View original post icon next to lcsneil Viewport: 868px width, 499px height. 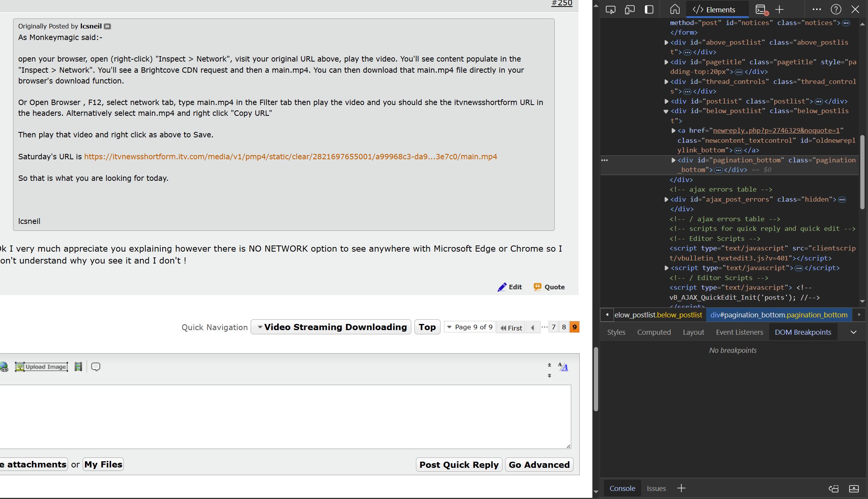point(108,26)
